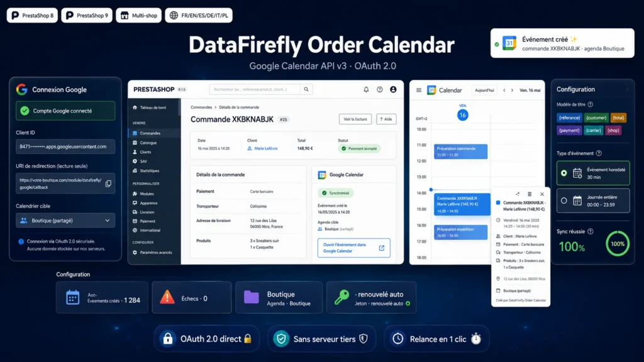Screen dimensions: 644x362
Task: Click the help question mark in header
Action: (379, 89)
